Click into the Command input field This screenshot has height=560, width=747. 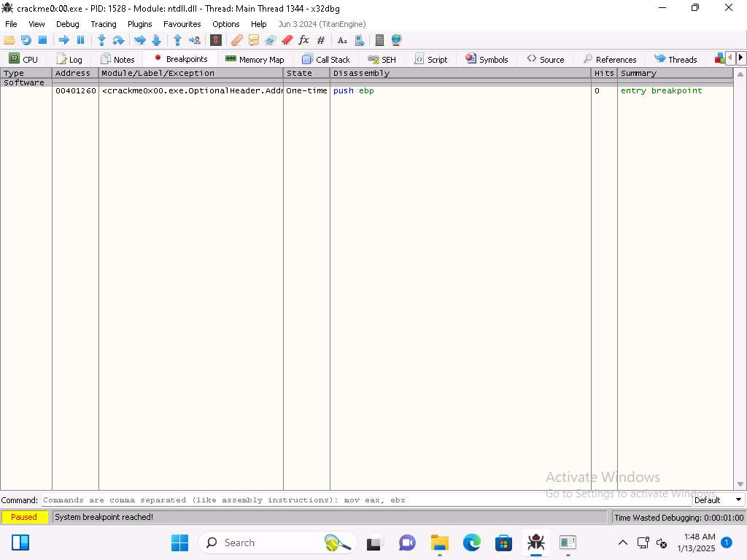[365, 500]
